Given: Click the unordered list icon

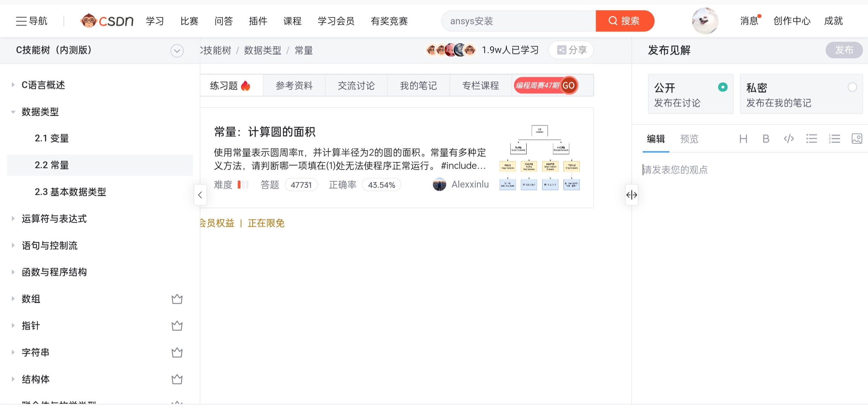Looking at the screenshot, I should pos(811,139).
